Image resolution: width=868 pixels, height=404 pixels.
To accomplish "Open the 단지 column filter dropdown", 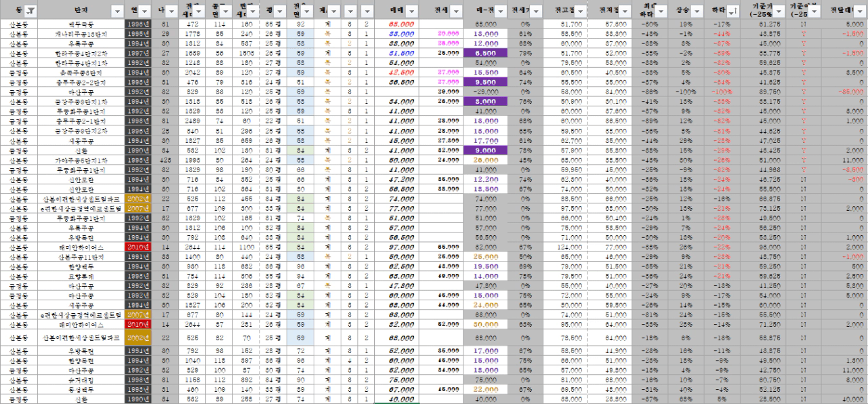I will click(x=117, y=12).
